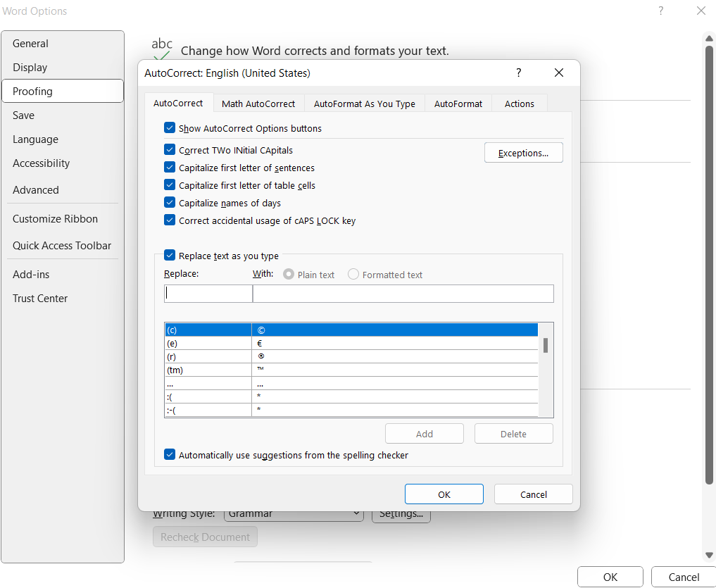
Task: Open the Advanced options category
Action: click(63, 189)
